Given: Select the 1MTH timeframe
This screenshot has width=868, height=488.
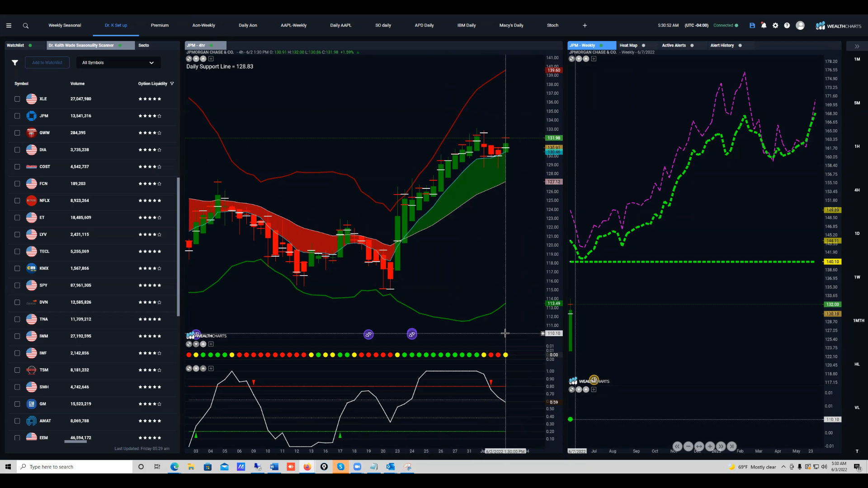Looking at the screenshot, I should (x=859, y=320).
